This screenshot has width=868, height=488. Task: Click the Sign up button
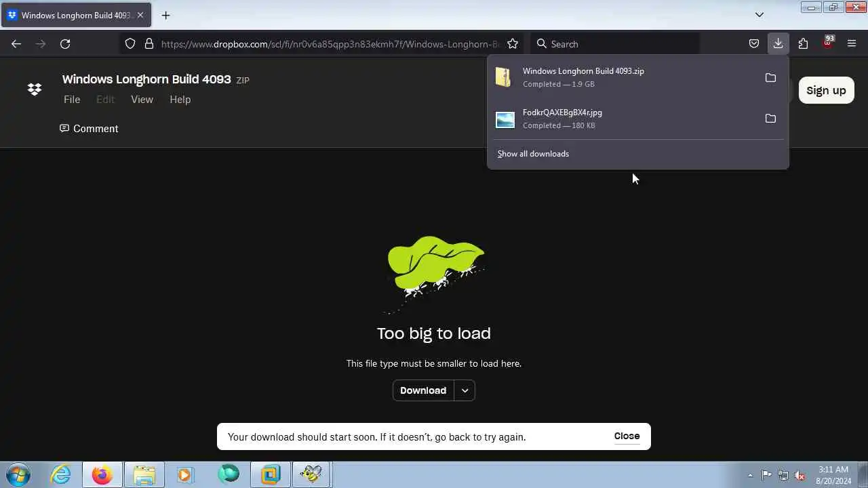[826, 90]
